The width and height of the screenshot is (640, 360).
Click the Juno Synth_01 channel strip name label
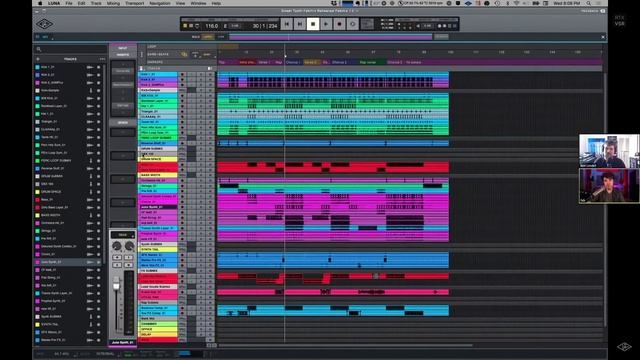122,342
